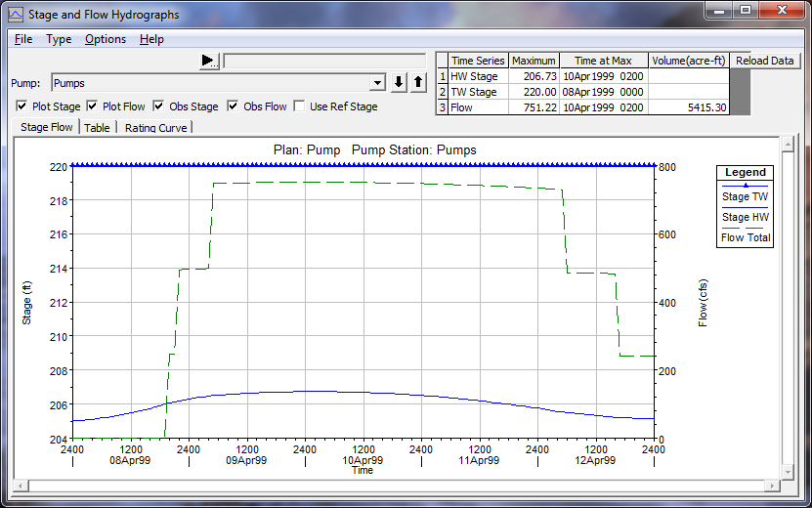The width and height of the screenshot is (812, 508).
Task: Uncheck the Plot Stage checkbox
Action: pyautogui.click(x=21, y=106)
